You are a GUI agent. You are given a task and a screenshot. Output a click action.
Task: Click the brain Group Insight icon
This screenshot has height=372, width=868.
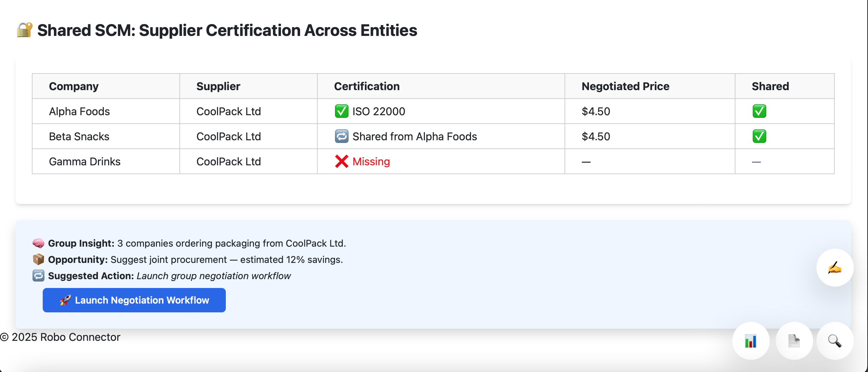[38, 243]
